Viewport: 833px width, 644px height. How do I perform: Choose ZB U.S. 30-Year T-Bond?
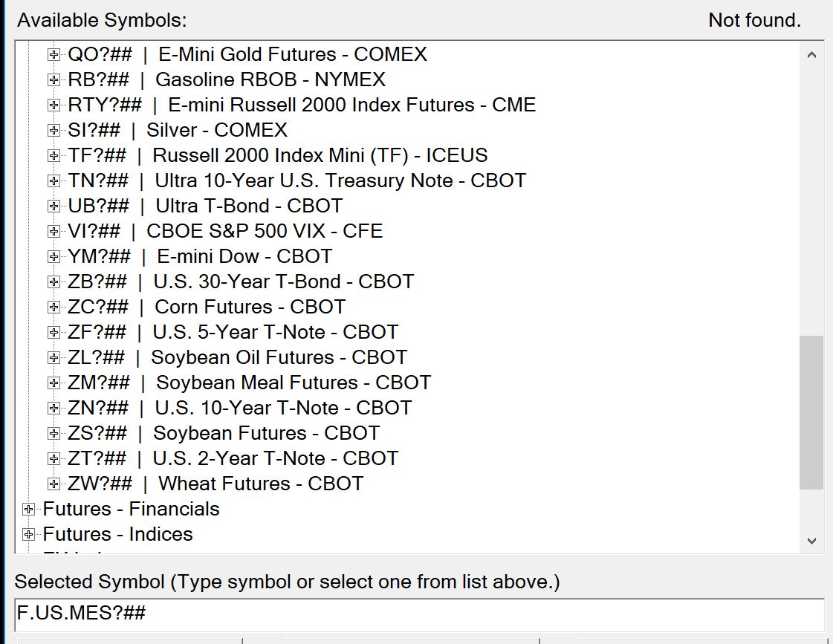point(240,282)
